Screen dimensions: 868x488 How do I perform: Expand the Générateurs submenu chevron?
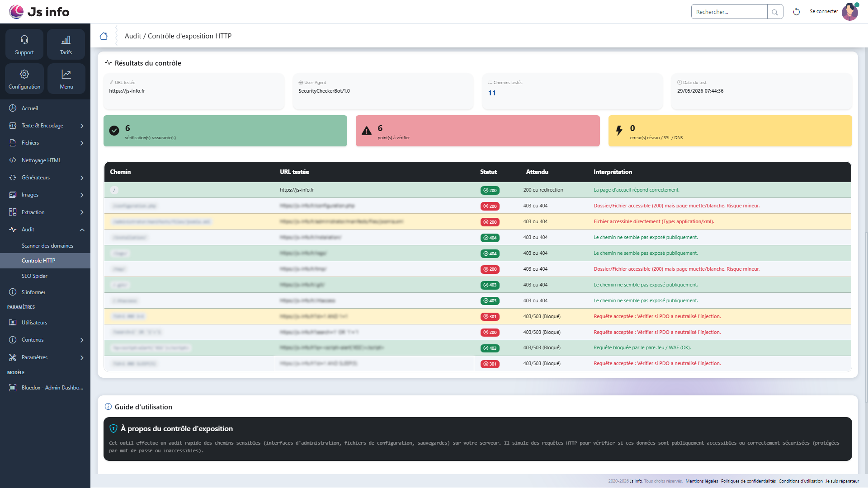[82, 178]
